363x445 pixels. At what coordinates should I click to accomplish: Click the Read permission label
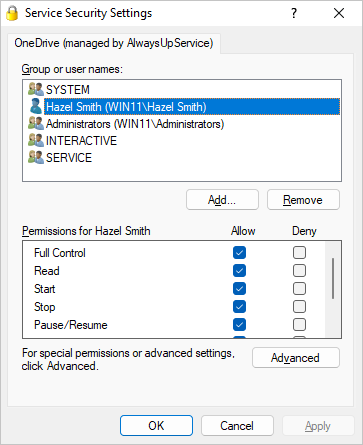click(x=47, y=271)
